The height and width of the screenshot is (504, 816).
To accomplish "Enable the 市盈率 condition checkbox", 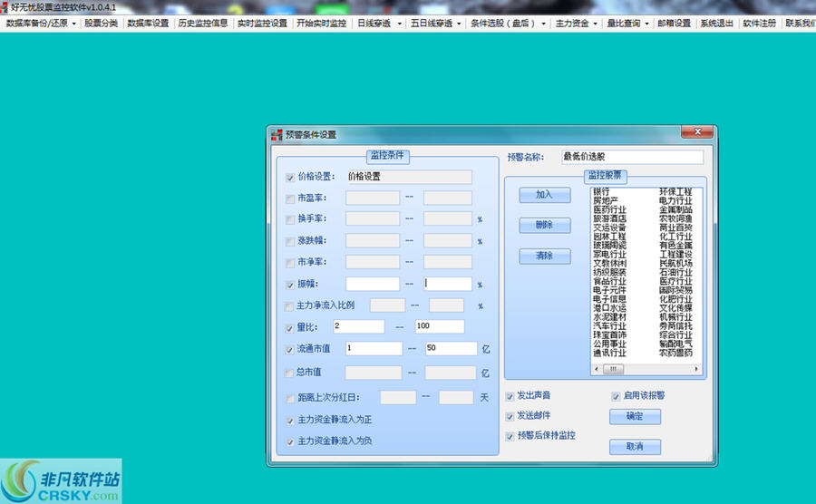I will (289, 199).
